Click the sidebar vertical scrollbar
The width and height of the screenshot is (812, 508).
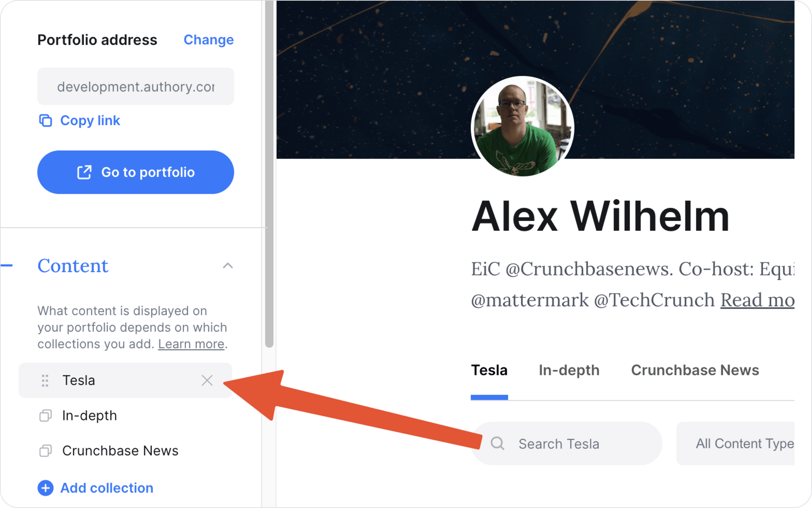click(269, 174)
